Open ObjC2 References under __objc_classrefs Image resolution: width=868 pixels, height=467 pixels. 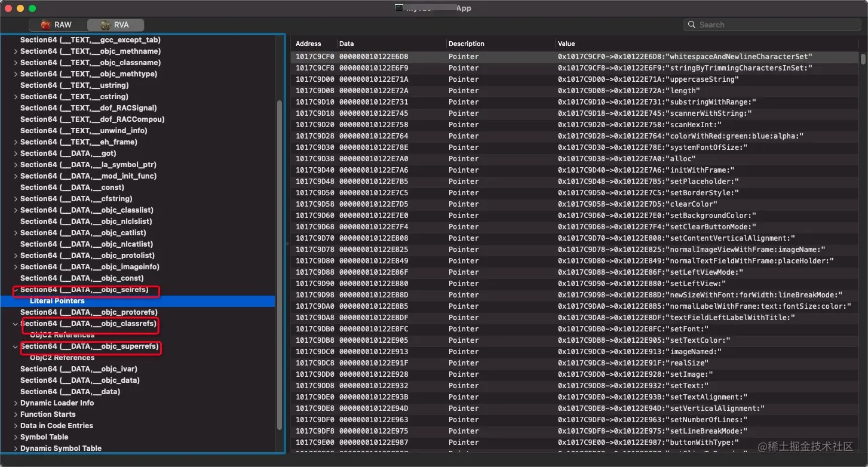pos(62,335)
